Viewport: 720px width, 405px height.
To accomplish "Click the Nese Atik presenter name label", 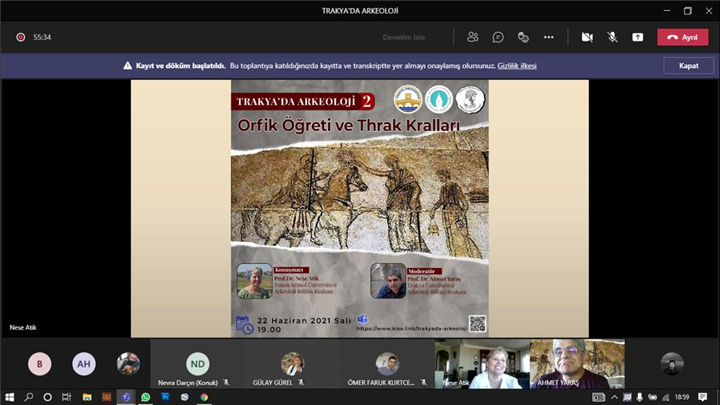I will pos(22,327).
